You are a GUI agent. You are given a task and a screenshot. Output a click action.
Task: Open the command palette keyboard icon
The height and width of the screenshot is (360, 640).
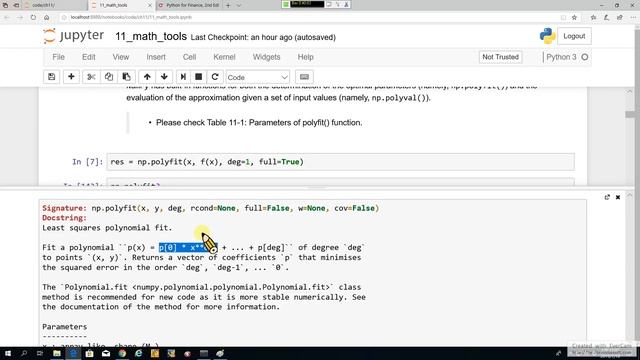pos(304,77)
